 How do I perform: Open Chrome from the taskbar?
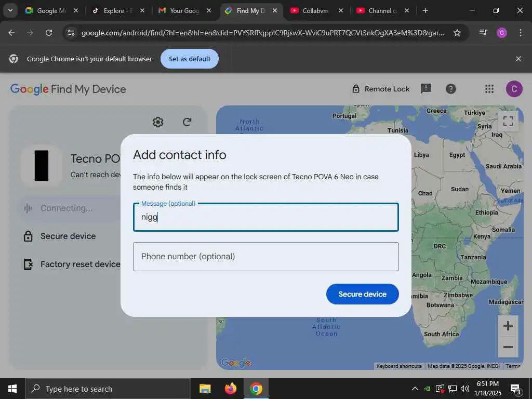pyautogui.click(x=256, y=389)
